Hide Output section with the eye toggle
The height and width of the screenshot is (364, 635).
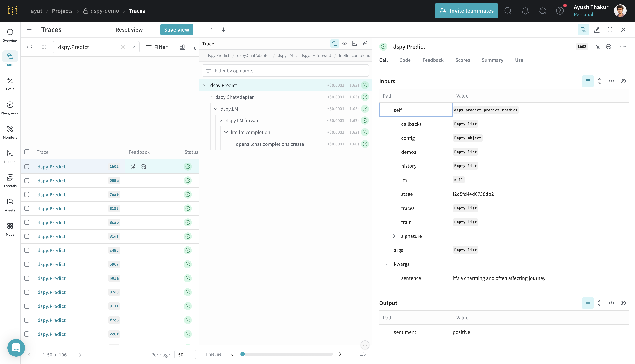tap(623, 303)
